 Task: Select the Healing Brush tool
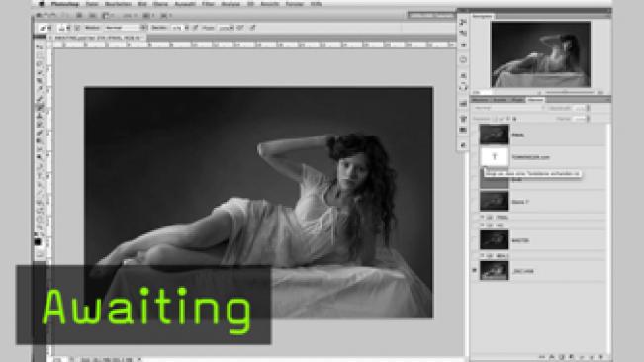pyautogui.click(x=40, y=99)
